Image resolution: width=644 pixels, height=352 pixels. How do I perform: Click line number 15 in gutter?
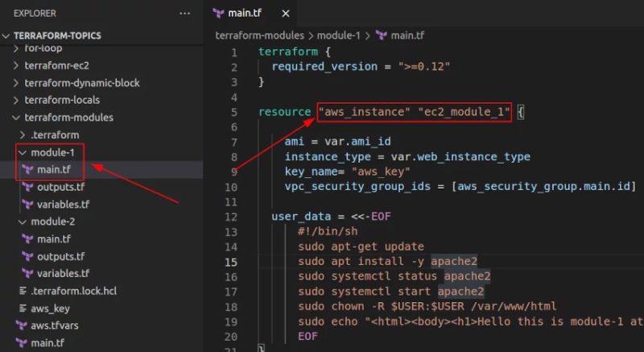(231, 262)
